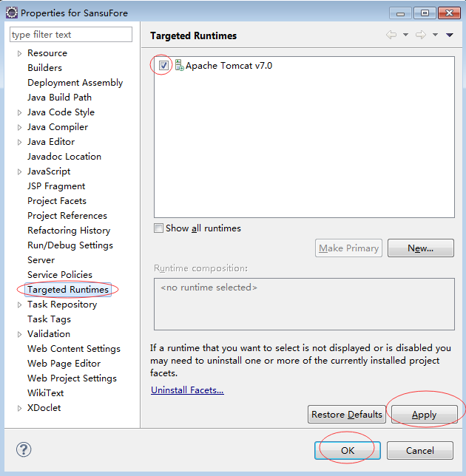The image size is (466, 476).
Task: Click the Apply button
Action: pos(425,415)
